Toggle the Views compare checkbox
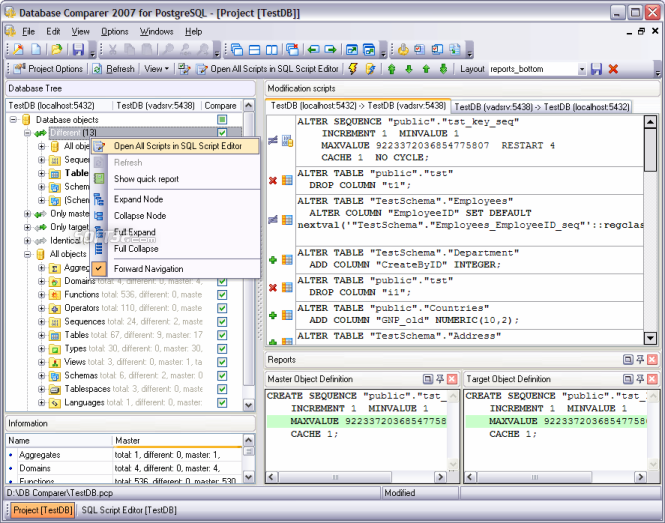665x523 pixels. 222,362
